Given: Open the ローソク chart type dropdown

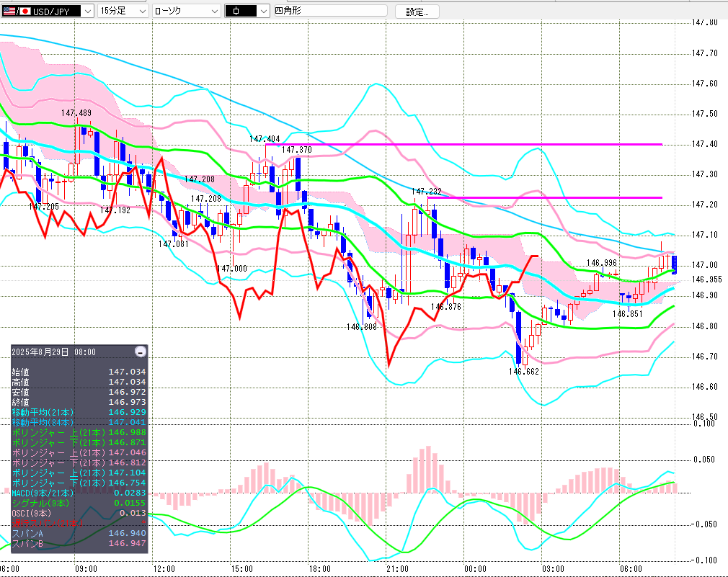Looking at the screenshot, I should click(186, 11).
